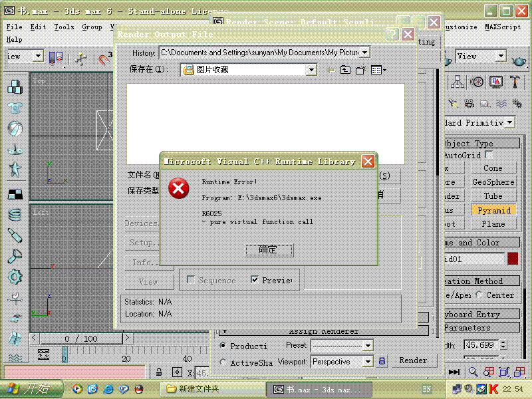The width and height of the screenshot is (532, 399).
Task: Click the Render button
Action: coord(413,360)
